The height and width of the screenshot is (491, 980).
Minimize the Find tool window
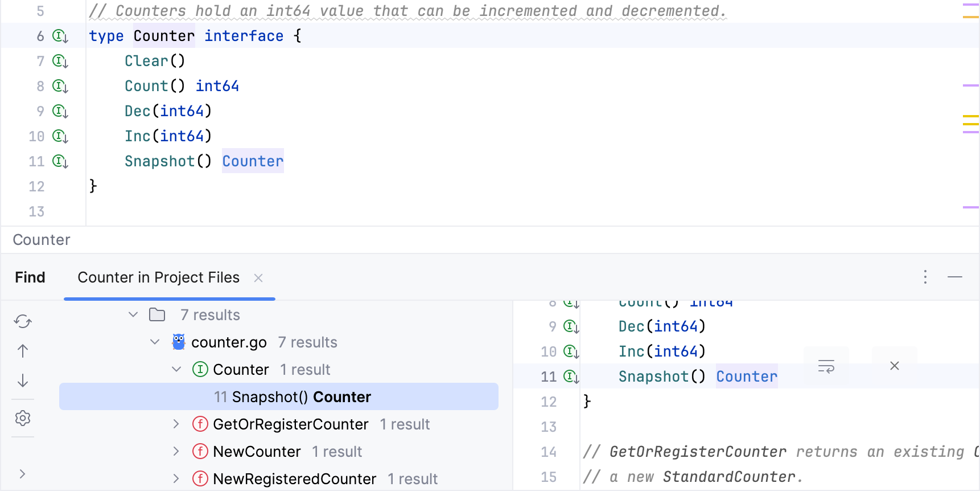(x=955, y=277)
